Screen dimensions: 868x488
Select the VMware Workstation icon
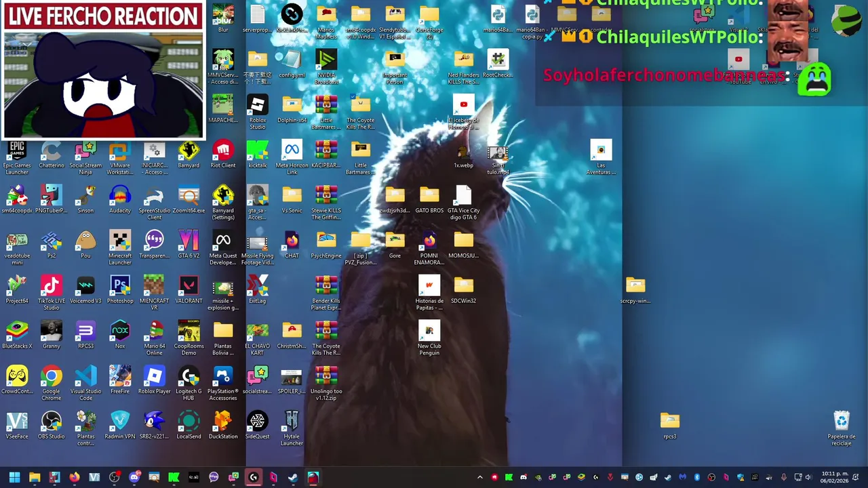pos(120,159)
